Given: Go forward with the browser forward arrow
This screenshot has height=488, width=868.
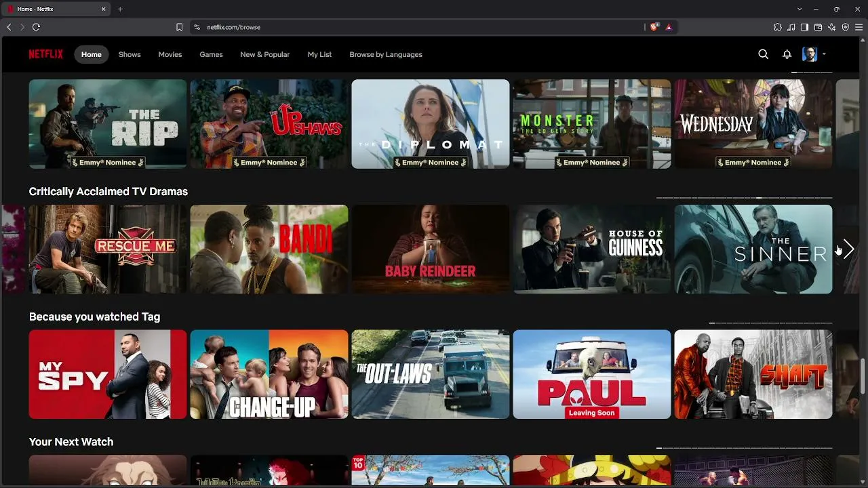Looking at the screenshot, I should pos(22,27).
